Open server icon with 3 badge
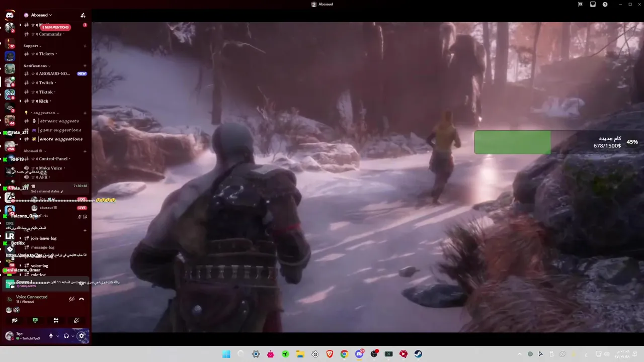The image size is (644, 362). point(10,107)
